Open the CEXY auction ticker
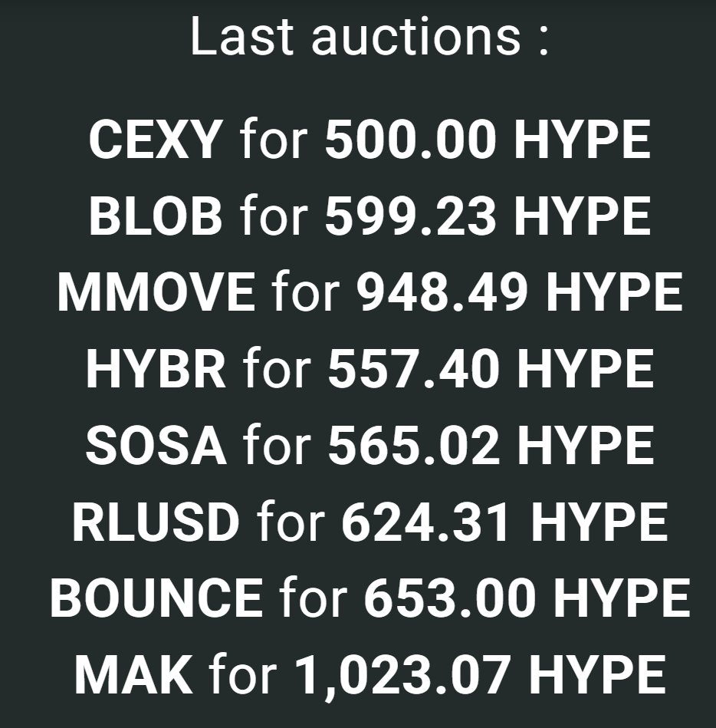 pyautogui.click(x=156, y=140)
